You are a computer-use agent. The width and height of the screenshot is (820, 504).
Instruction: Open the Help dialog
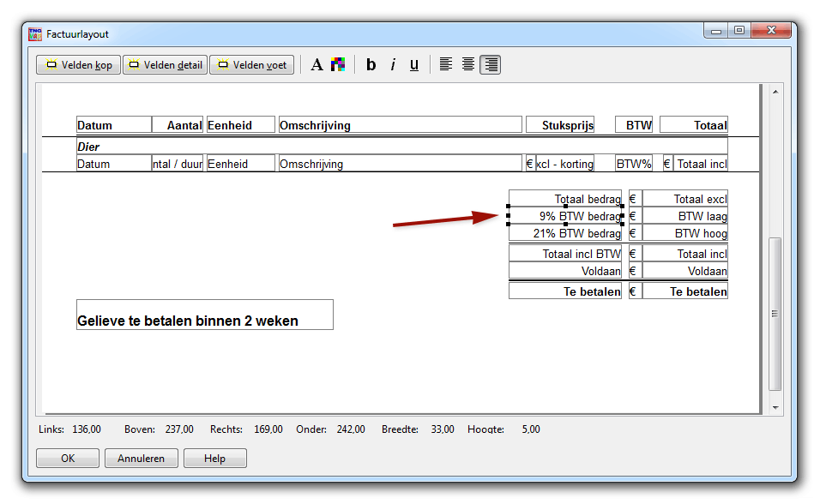coord(214,458)
